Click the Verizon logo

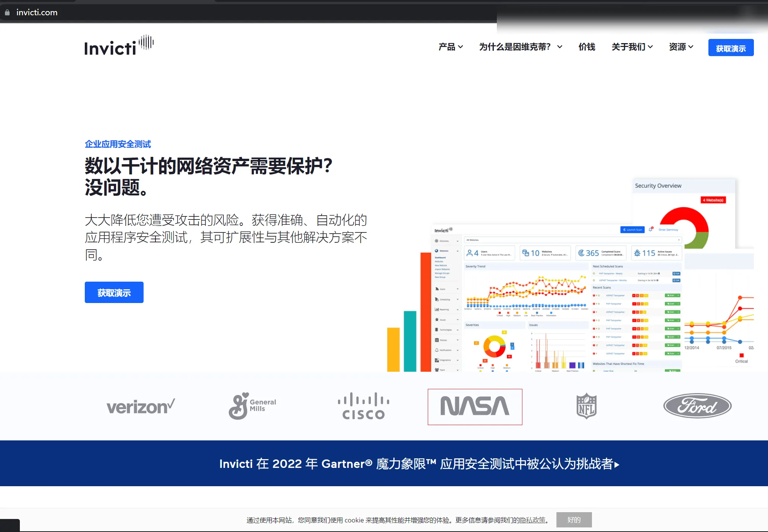pos(141,406)
